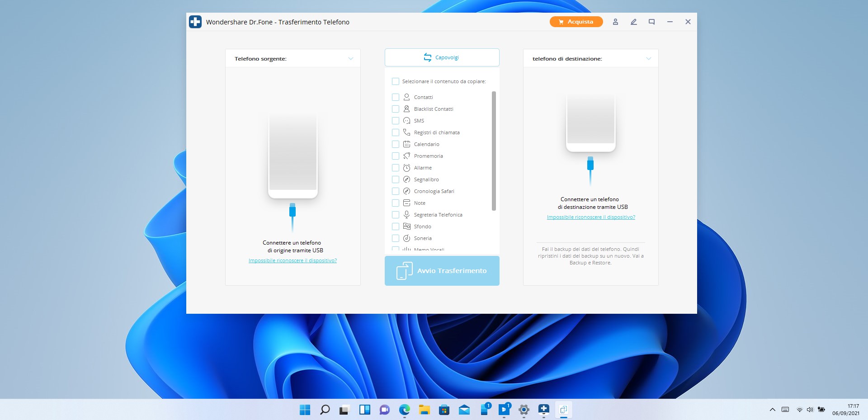Image resolution: width=868 pixels, height=420 pixels.
Task: Open Settings gear from taskbar
Action: (x=524, y=410)
